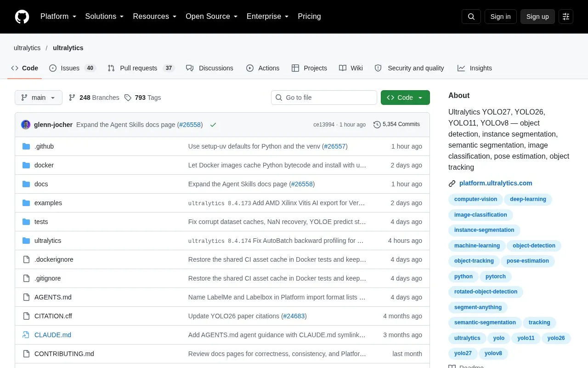Viewport: 588px width, 368px height.
Task: Open the appearance settings icon button
Action: pyautogui.click(x=566, y=17)
